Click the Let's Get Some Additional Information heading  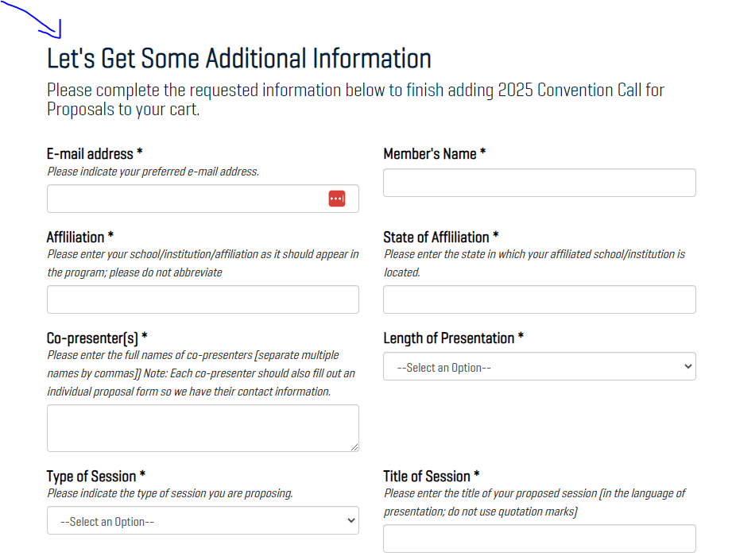(x=239, y=58)
